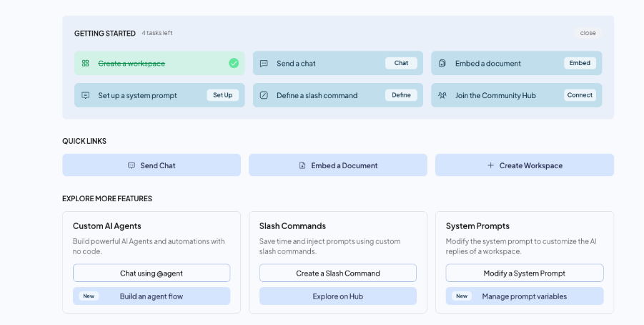The height and width of the screenshot is (325, 644).
Task: Click the green checkmark on Create a workspace
Action: (x=234, y=63)
